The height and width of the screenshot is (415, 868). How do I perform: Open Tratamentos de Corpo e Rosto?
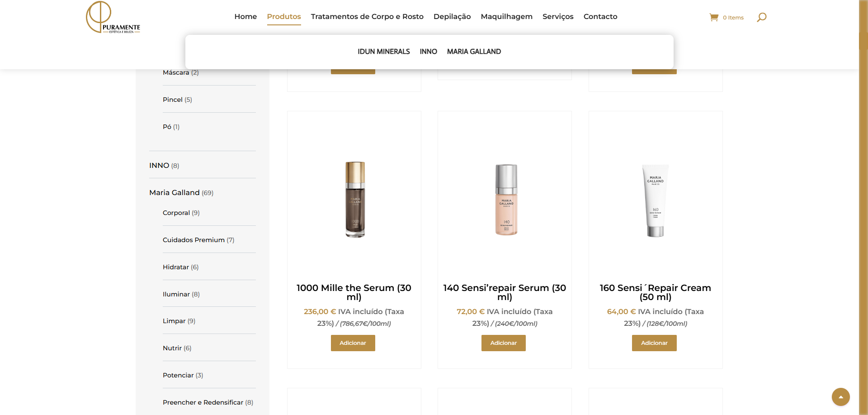click(367, 16)
